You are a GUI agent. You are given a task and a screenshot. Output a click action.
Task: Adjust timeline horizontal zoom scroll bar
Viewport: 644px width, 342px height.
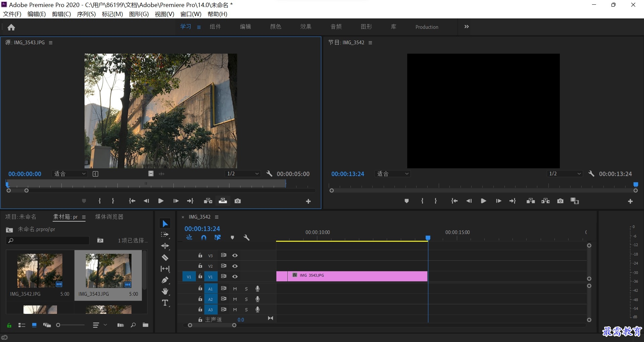(212, 325)
